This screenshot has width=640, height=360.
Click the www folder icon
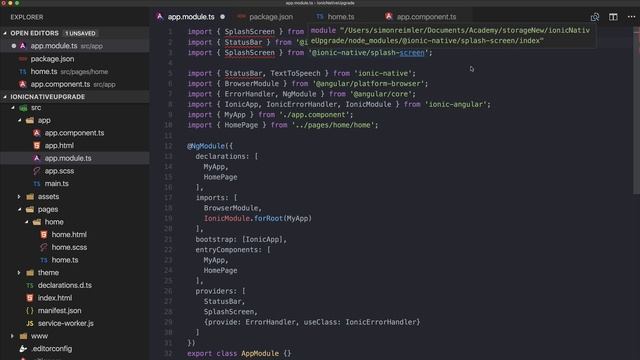[x=24, y=336]
